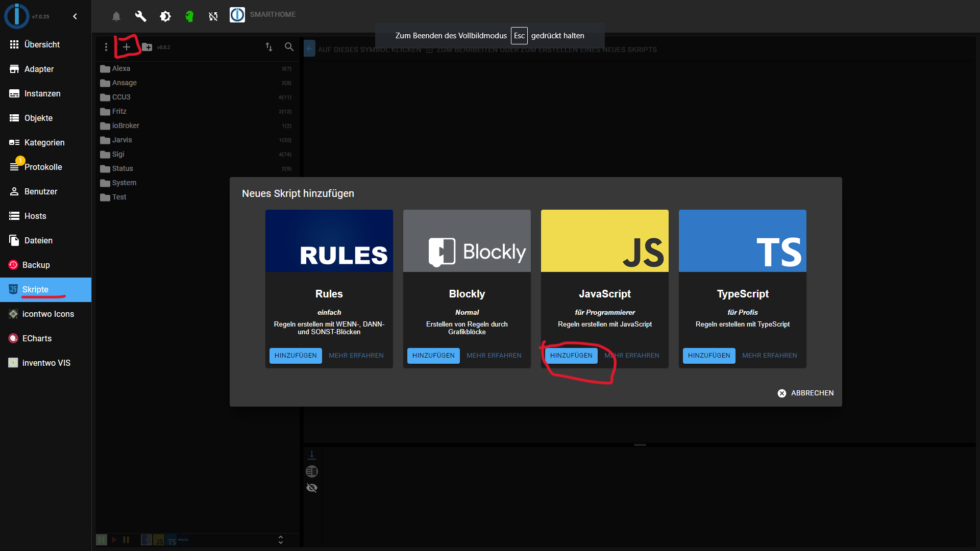Image resolution: width=980 pixels, height=551 pixels.
Task: Toggle the green expert mode head icon
Action: (x=189, y=16)
